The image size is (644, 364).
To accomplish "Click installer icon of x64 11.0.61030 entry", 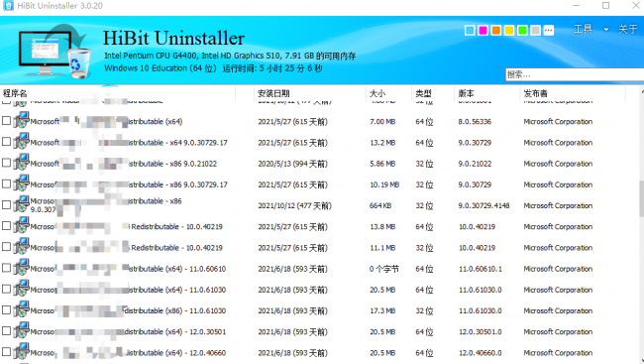I will coord(21,289).
